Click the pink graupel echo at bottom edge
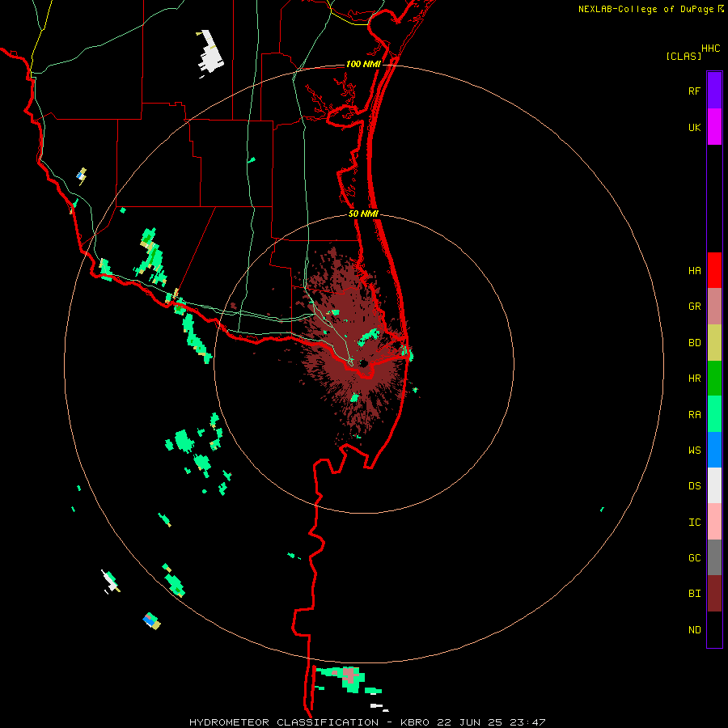The image size is (728, 728). click(x=349, y=675)
